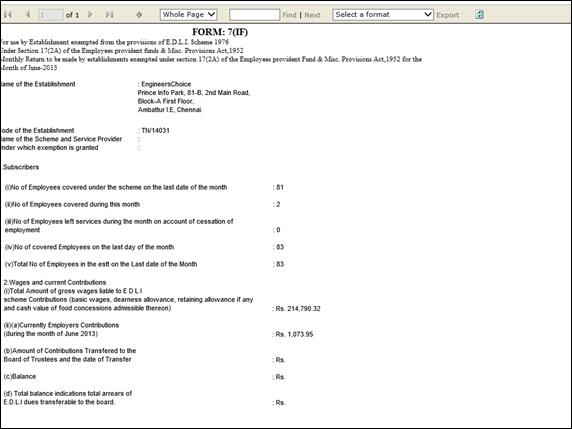Go to the first page of report

[x=8, y=15]
